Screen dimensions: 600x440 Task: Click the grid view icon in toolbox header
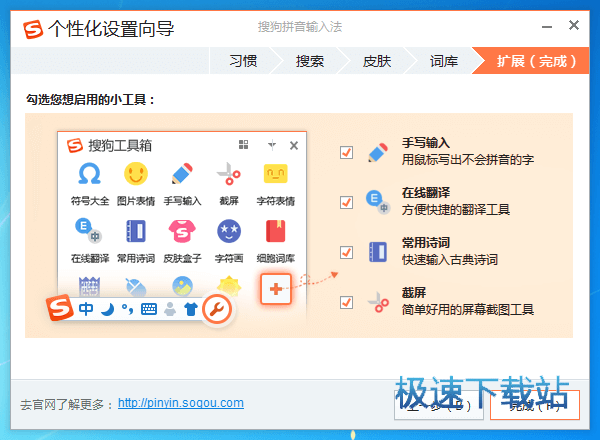[243, 145]
